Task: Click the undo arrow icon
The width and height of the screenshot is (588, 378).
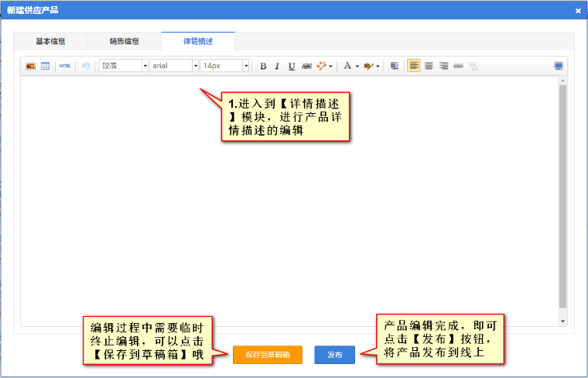Action: click(x=86, y=66)
